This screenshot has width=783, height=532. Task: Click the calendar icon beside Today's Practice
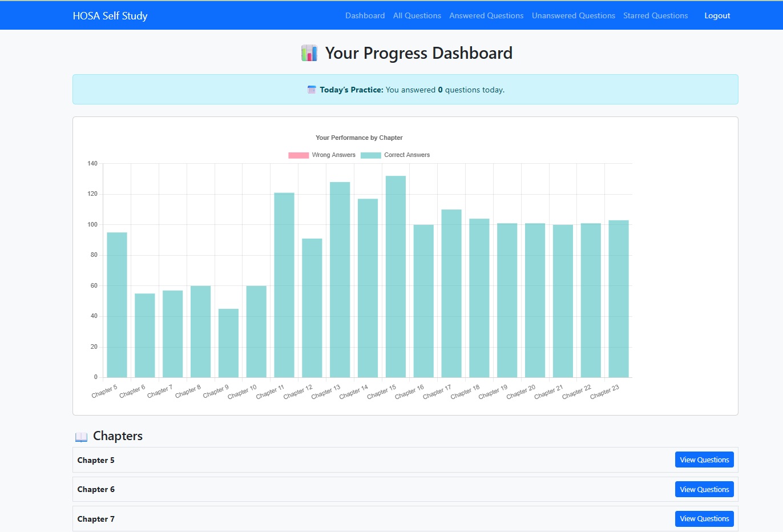(312, 90)
